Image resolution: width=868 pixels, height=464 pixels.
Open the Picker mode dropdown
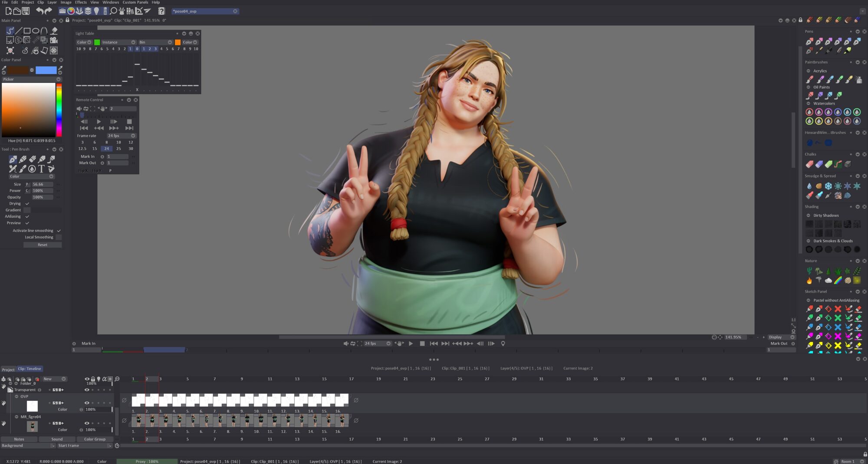click(32, 79)
